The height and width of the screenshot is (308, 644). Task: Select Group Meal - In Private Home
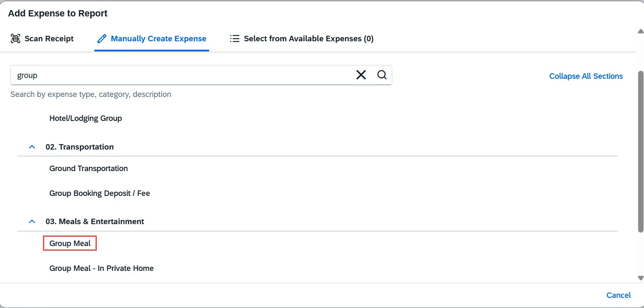coord(101,268)
